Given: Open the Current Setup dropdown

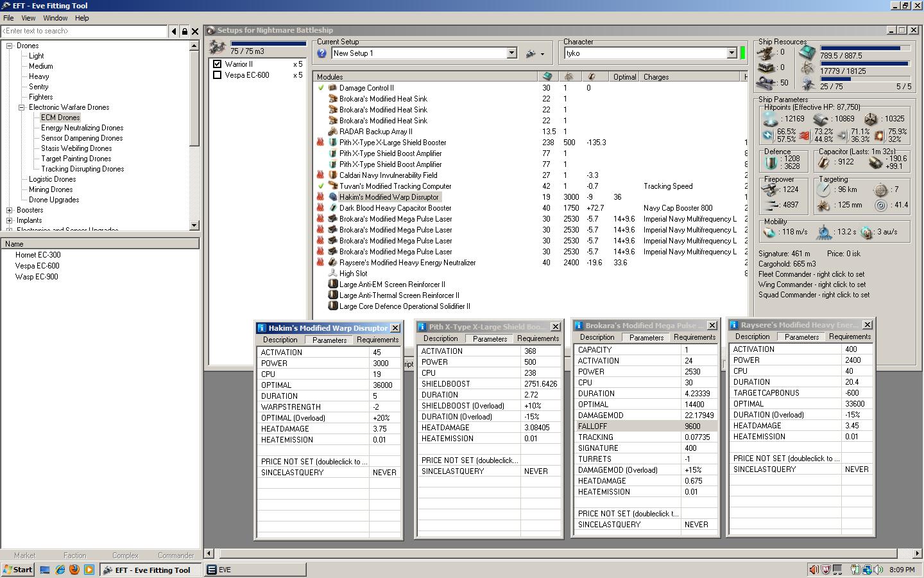Looking at the screenshot, I should (x=511, y=53).
